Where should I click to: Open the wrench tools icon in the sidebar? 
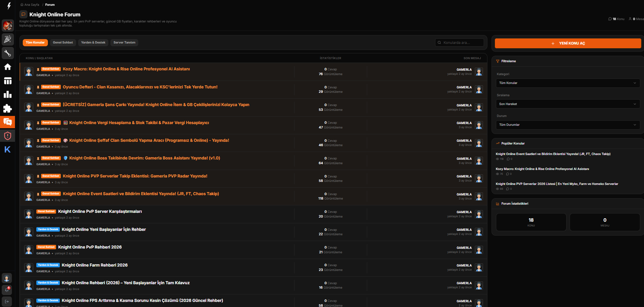(7, 53)
